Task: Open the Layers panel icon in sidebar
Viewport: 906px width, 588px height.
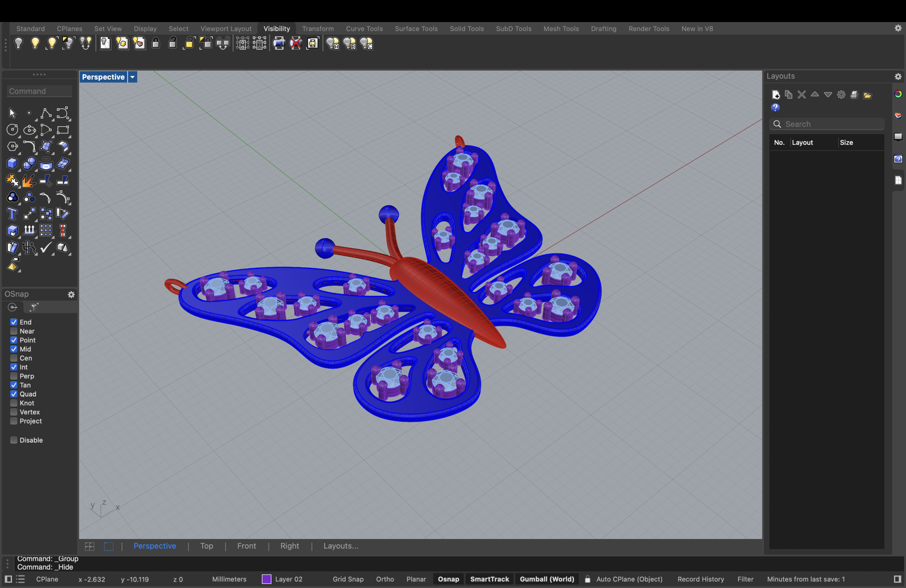Action: pos(898,115)
